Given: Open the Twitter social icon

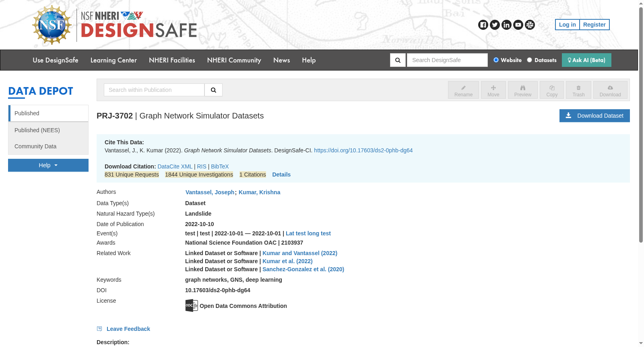Looking at the screenshot, I should click(495, 25).
